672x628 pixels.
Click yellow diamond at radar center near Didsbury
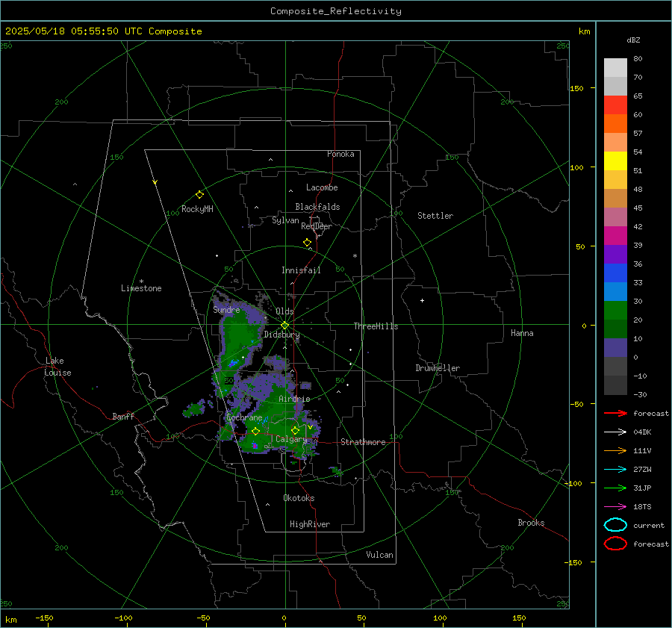coord(284,326)
